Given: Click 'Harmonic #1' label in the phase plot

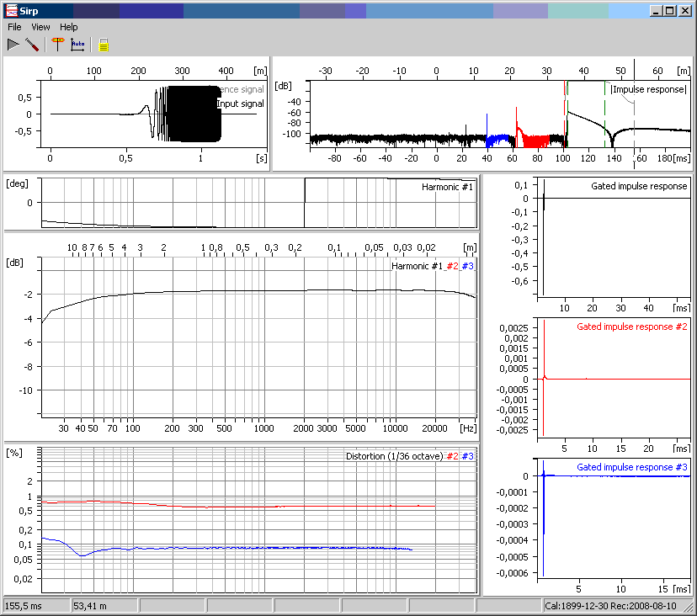Looking at the screenshot, I should pos(447,187).
